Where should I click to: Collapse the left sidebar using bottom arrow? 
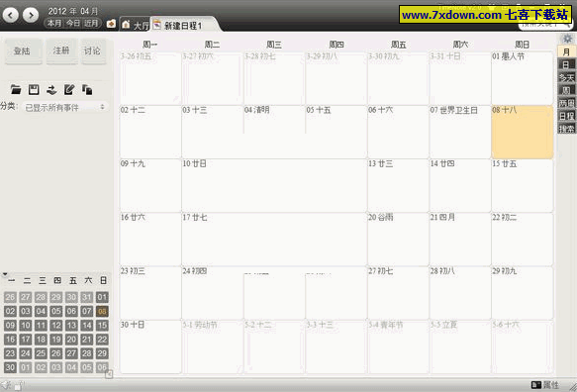pos(109,374)
